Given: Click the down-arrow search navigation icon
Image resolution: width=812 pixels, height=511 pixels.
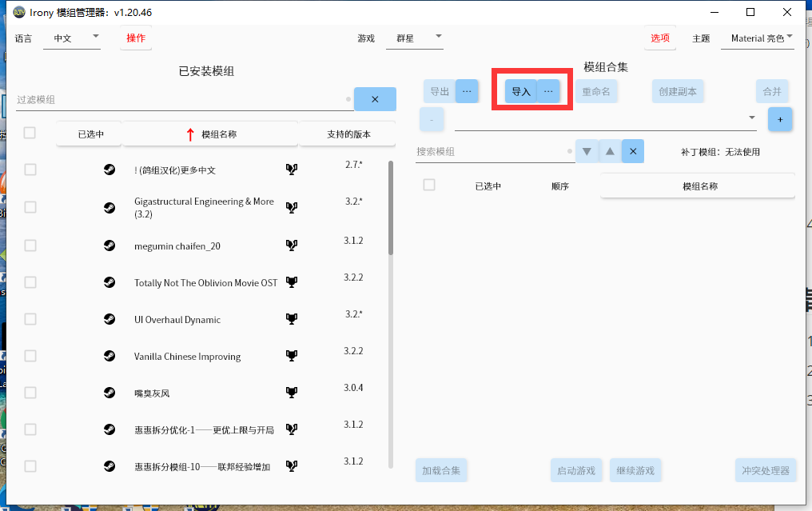Looking at the screenshot, I should point(587,150).
